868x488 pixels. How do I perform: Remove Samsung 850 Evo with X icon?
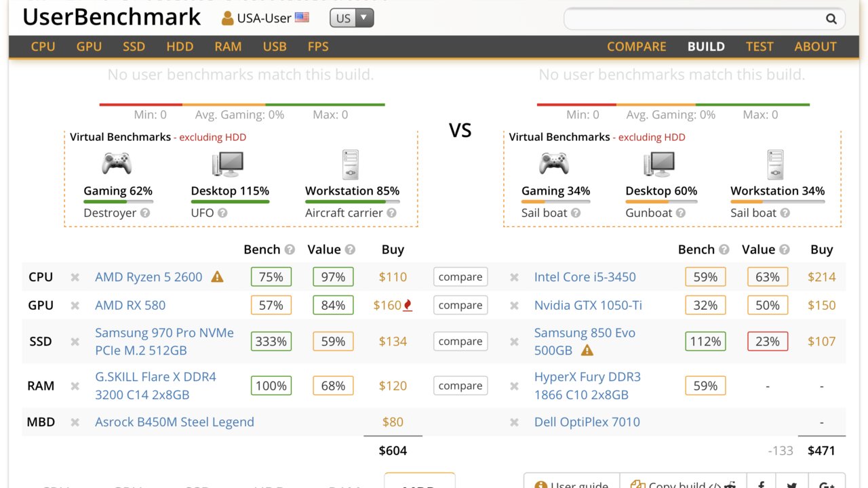[515, 342]
